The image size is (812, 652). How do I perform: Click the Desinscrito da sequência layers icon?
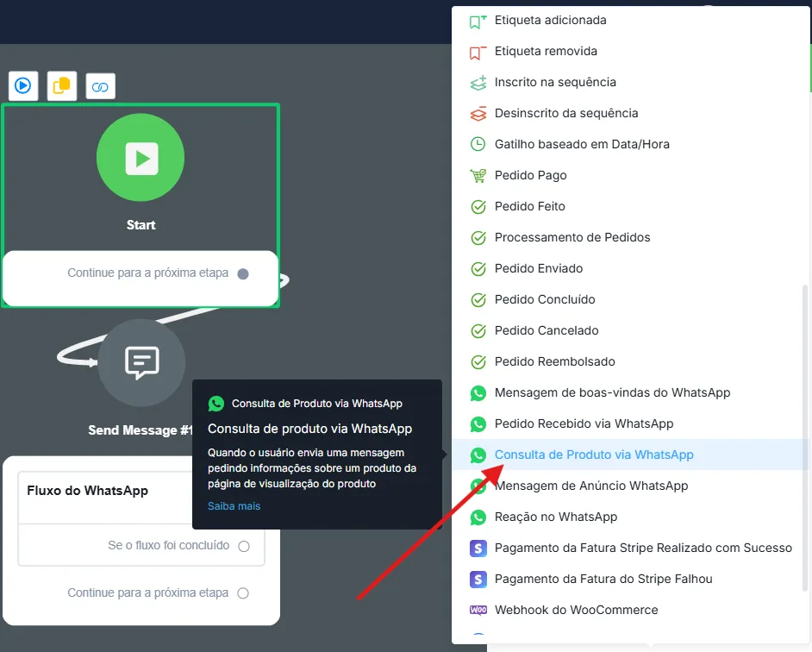point(478,114)
